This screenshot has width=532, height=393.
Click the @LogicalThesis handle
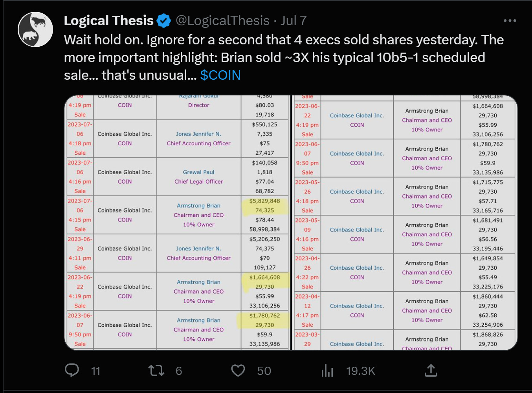coord(222,20)
